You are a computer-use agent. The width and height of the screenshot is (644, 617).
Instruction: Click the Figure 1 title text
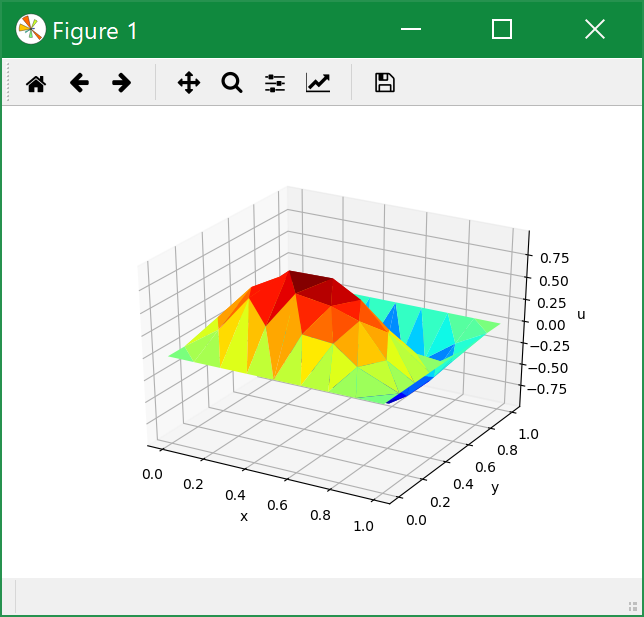pyautogui.click(x=95, y=31)
